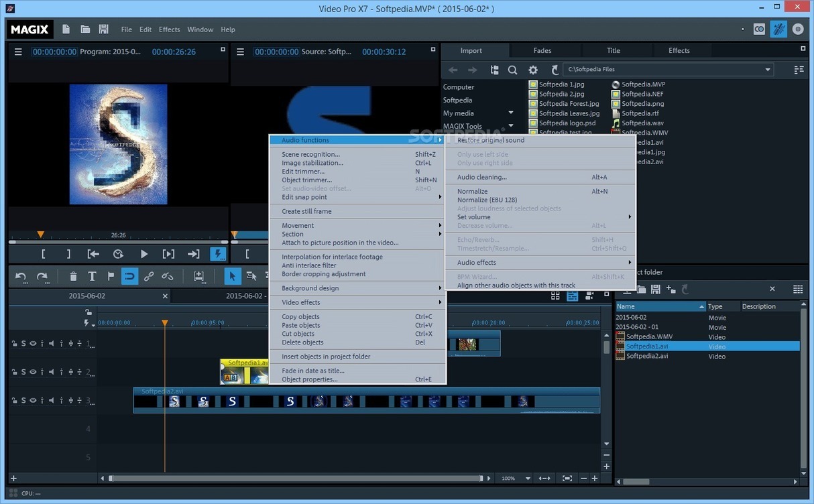
Task: Expand the My media arrow
Action: (511, 113)
